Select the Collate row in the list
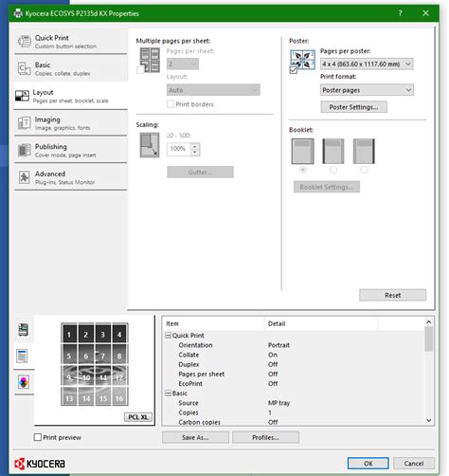 pos(294,355)
